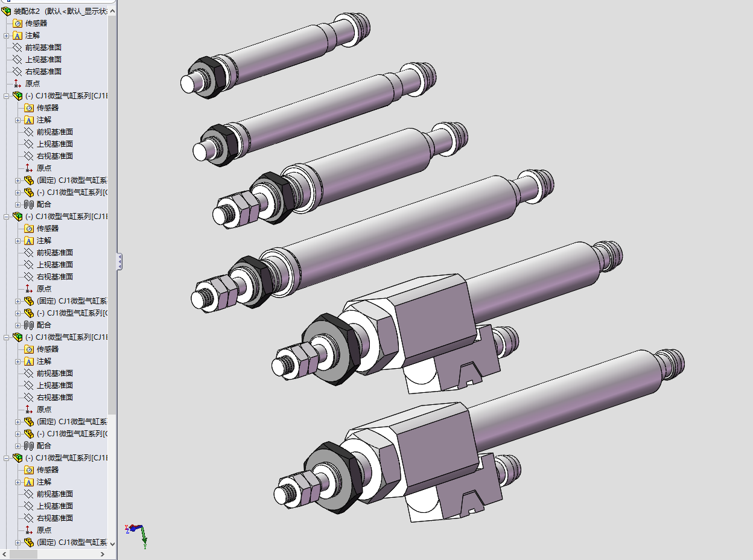Collapse the fourth CJ1微型气缸 sub-assembly
The height and width of the screenshot is (560, 753).
click(x=6, y=458)
